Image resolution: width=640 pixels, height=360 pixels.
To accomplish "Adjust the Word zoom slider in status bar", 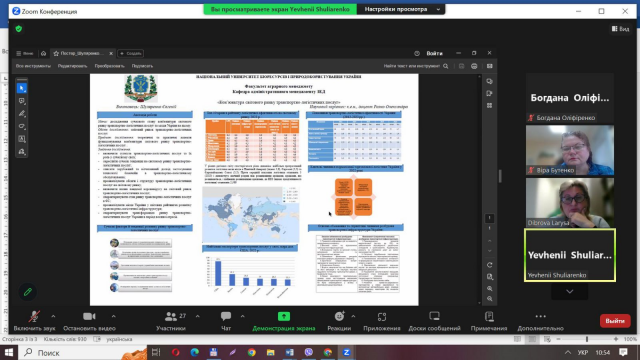I will [x=587, y=339].
